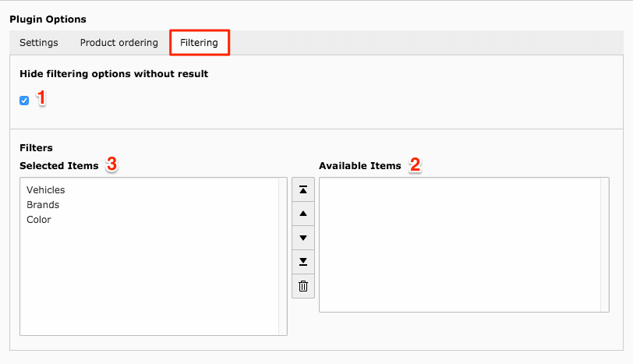Remove selected filter with trash icon
Screen dimensions: 633x364
click(x=303, y=286)
